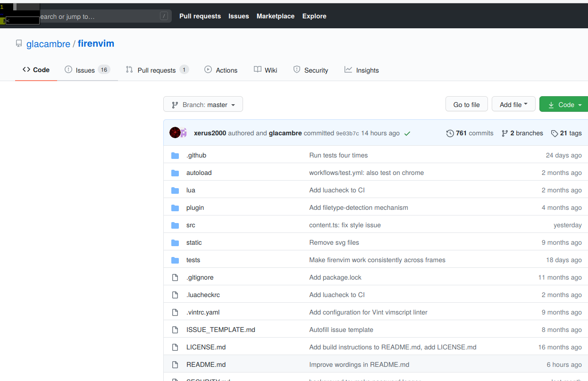Open the src folder icon

(x=175, y=225)
